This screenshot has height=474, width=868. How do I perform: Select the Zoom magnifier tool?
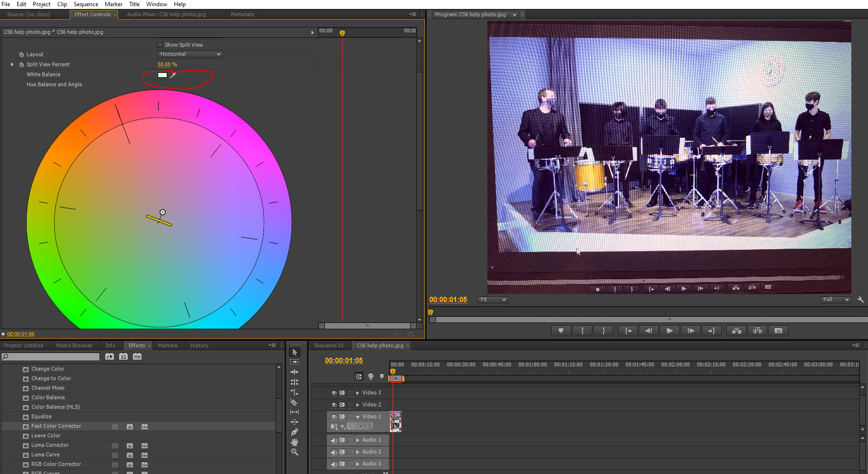(x=294, y=452)
